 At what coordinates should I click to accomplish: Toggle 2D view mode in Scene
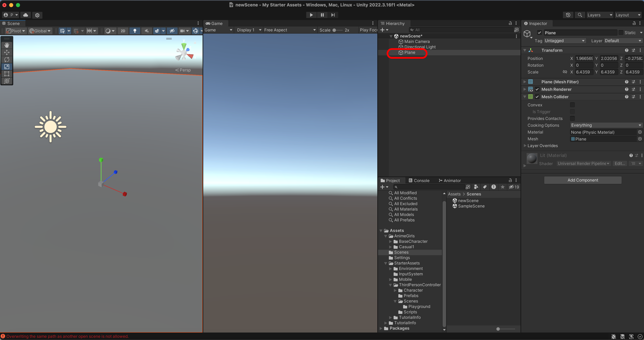123,31
